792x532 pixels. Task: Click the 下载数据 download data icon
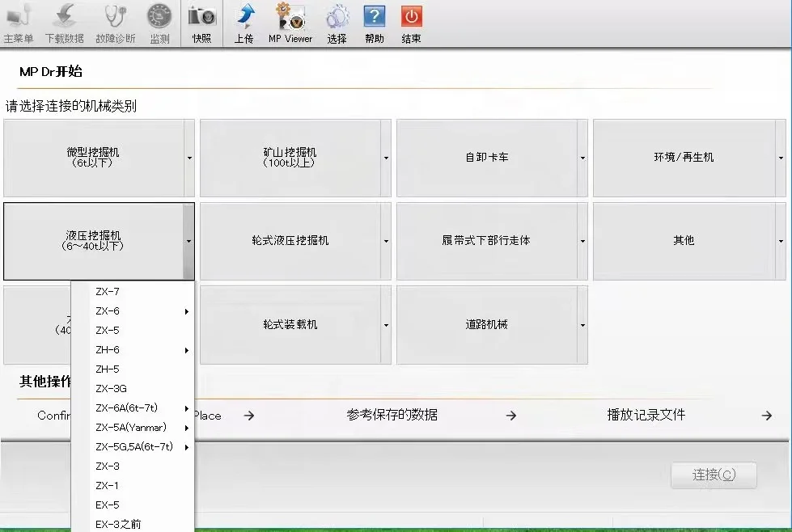pyautogui.click(x=64, y=23)
